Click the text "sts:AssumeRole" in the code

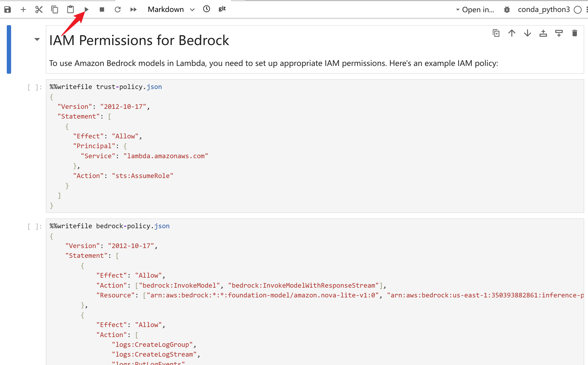143,176
